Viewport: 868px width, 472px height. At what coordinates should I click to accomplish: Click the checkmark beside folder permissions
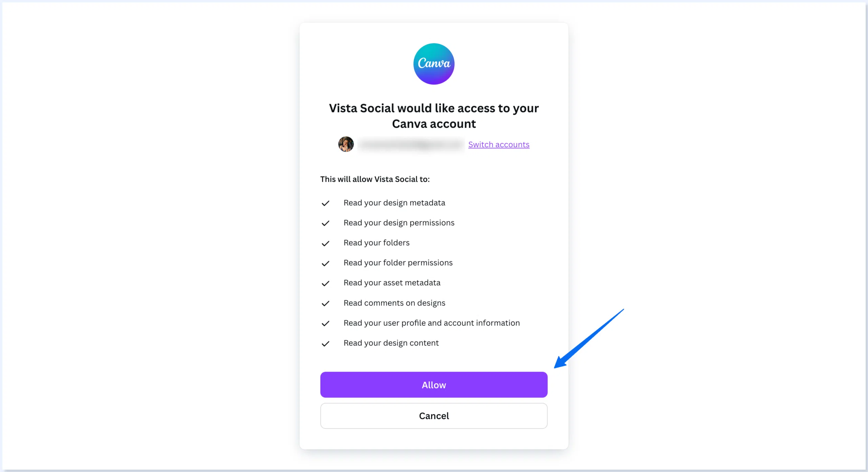[x=325, y=263]
